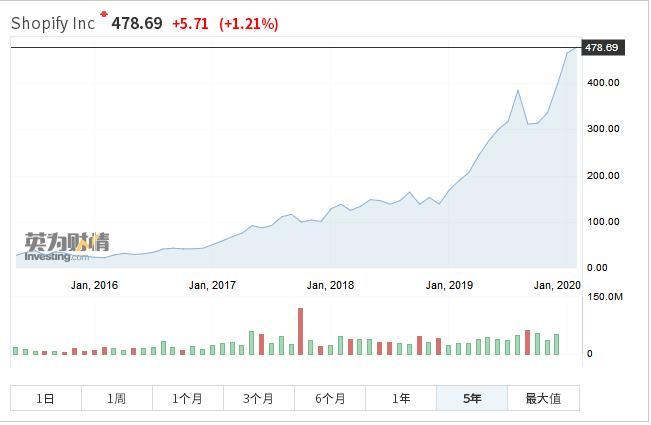The width and height of the screenshot is (651, 425).
Task: Click the Investing.com watermark logo
Action: coord(67,247)
